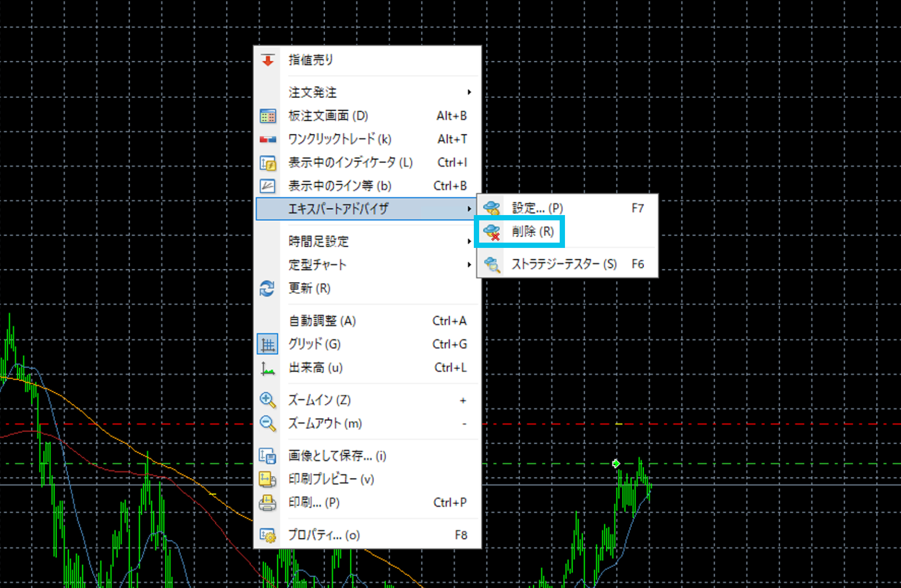Click the one-click trade (ワンクリックトレード) icon
Screen dimensions: 901x588
tap(268, 139)
